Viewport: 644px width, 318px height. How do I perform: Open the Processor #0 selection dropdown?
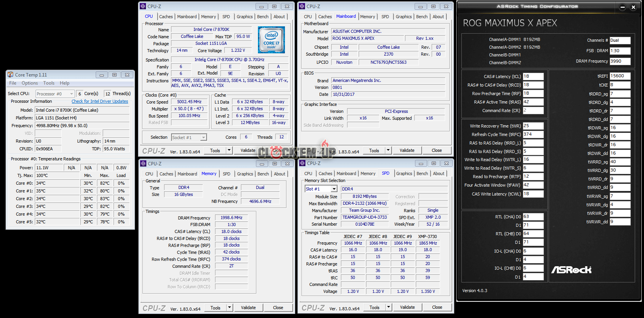tap(71, 94)
